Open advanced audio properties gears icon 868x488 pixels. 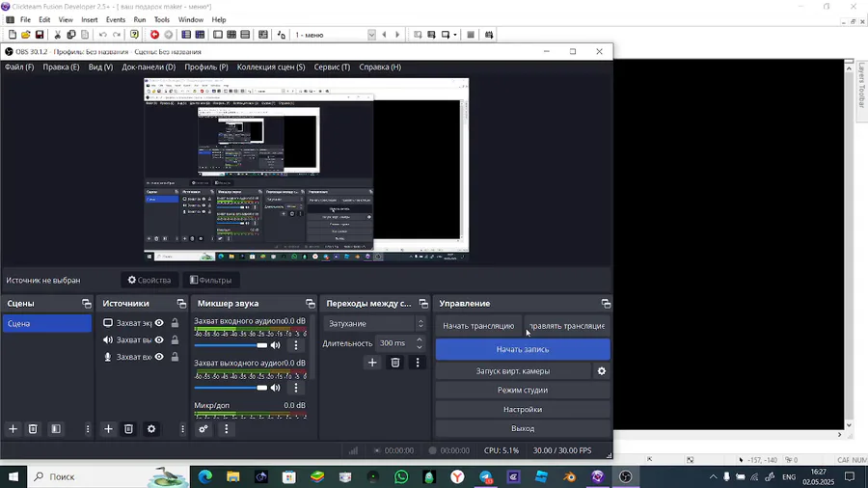click(203, 429)
